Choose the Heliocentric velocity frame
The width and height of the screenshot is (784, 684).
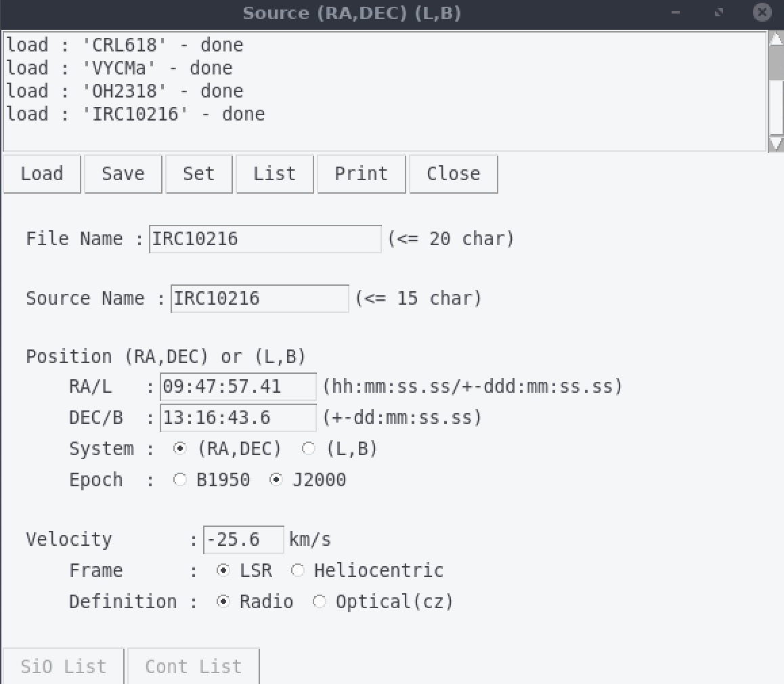pyautogui.click(x=298, y=571)
